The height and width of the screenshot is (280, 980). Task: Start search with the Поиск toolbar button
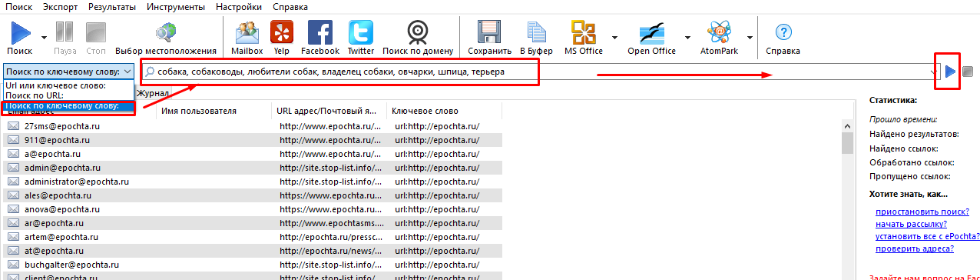(20, 38)
